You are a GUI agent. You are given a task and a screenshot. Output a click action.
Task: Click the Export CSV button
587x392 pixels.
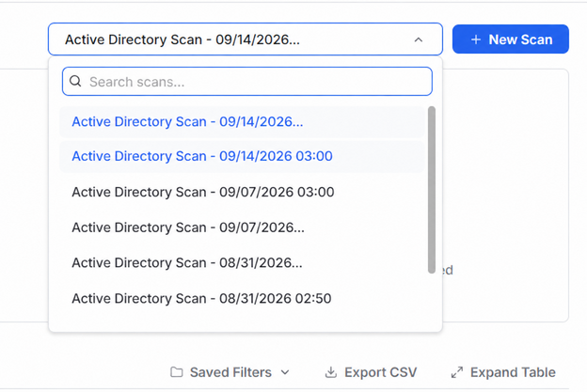371,372
